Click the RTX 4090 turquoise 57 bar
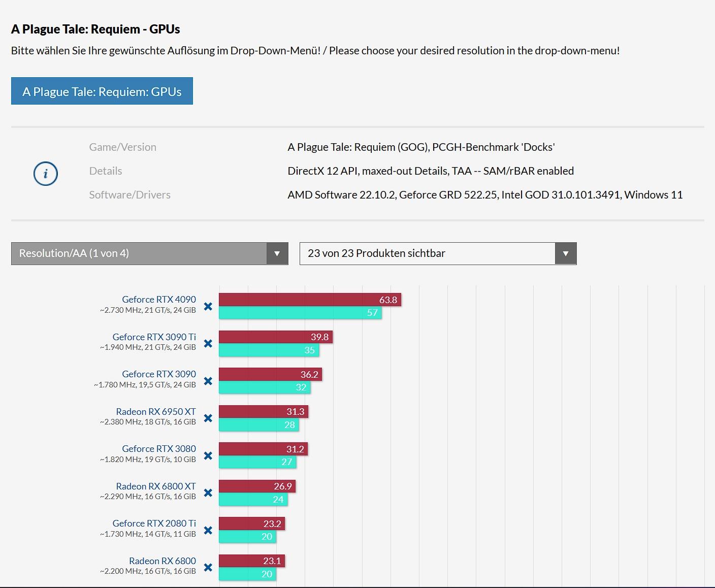 pos(300,313)
